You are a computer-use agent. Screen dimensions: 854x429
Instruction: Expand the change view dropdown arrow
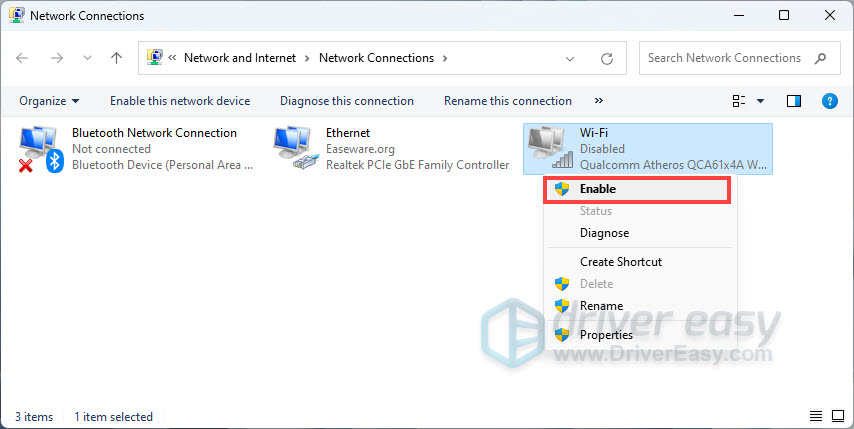tap(760, 101)
